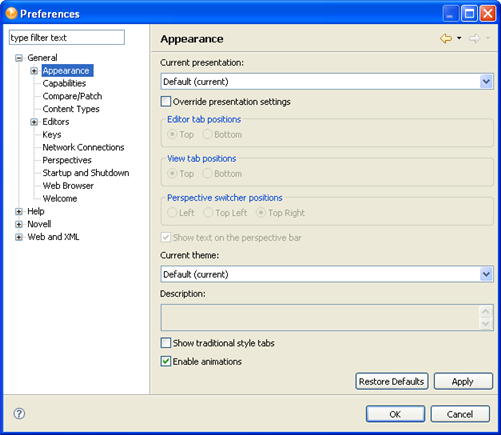Collapse the General tree node
Viewport: 501px width, 435px height.
coord(19,58)
